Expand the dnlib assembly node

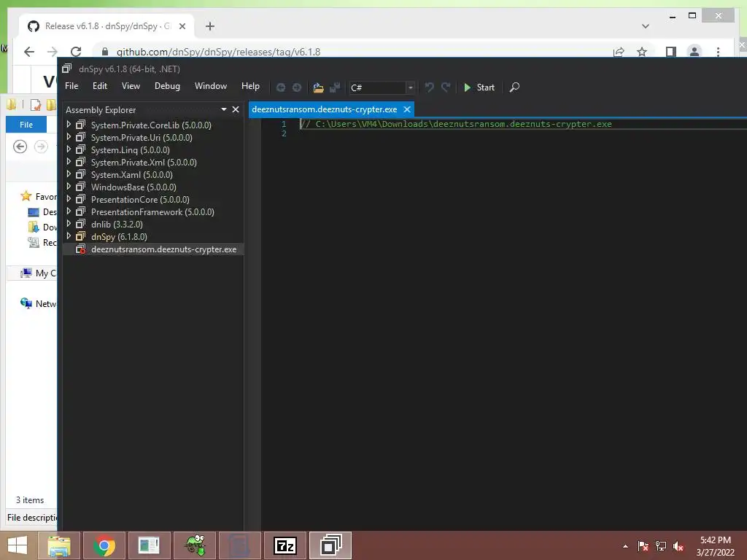(69, 224)
